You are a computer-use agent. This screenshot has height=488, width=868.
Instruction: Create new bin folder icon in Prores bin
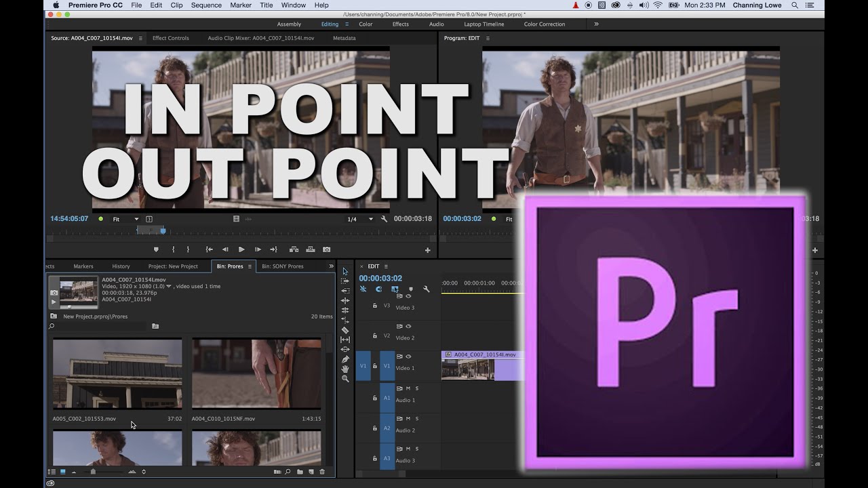(x=300, y=472)
